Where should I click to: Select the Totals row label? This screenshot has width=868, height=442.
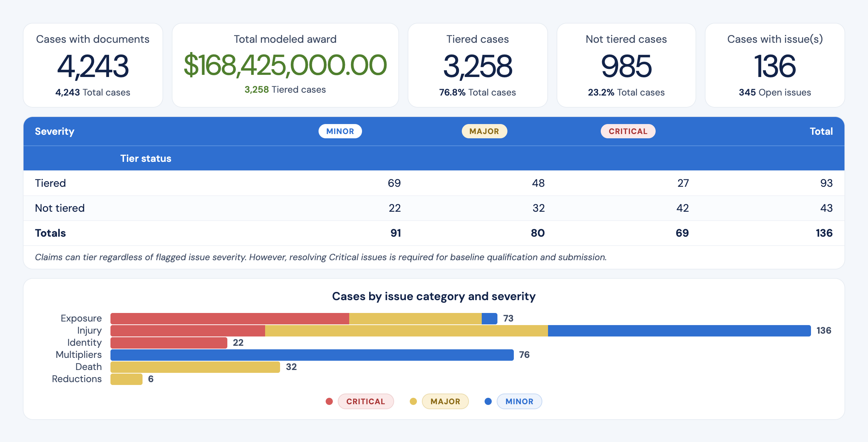pyautogui.click(x=50, y=233)
